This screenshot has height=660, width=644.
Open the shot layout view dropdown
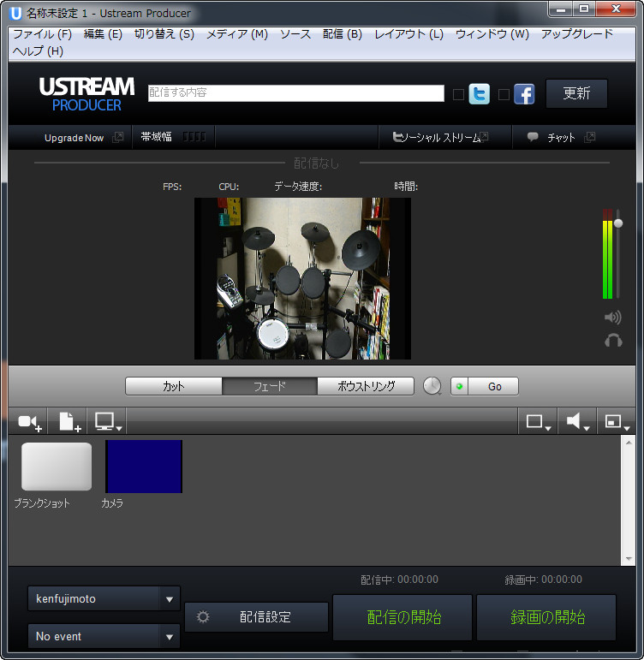click(x=539, y=422)
